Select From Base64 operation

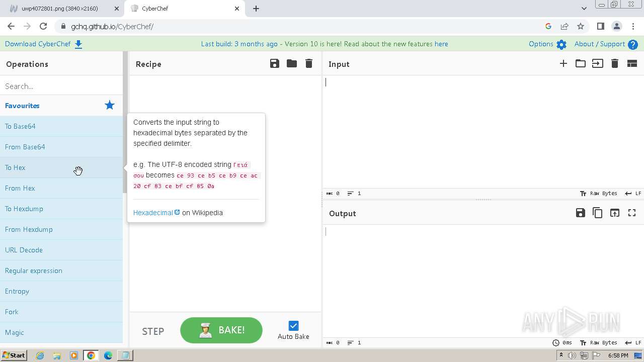click(x=61, y=147)
